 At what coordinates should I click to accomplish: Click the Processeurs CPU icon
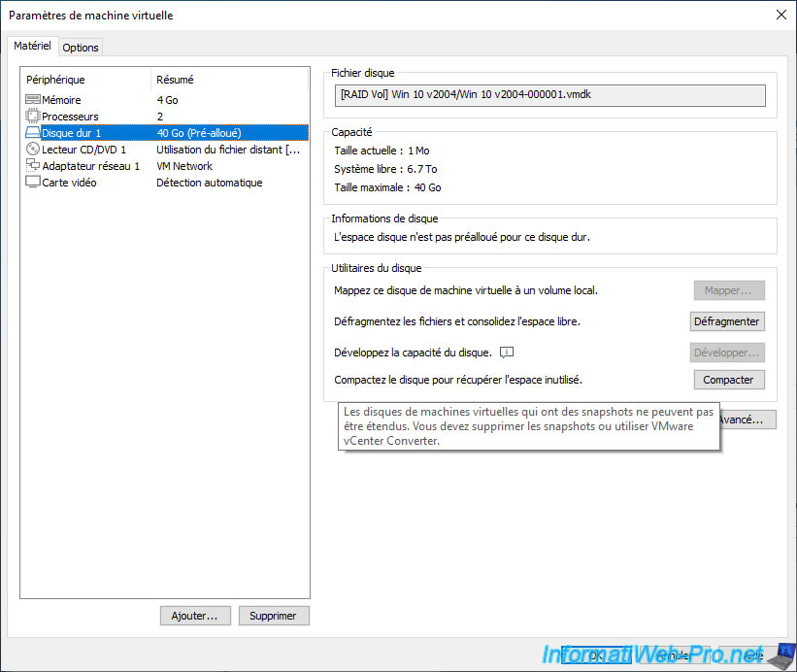(33, 117)
